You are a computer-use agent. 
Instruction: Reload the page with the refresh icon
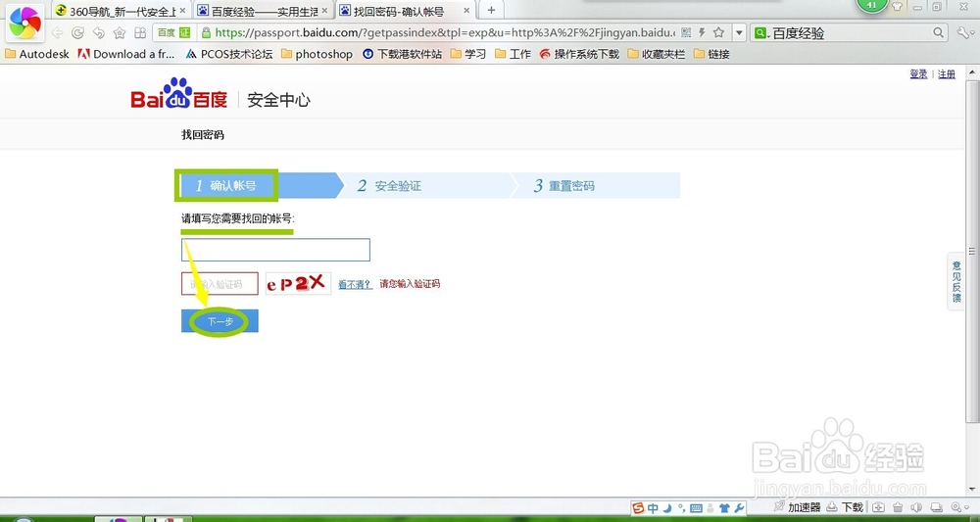77,33
